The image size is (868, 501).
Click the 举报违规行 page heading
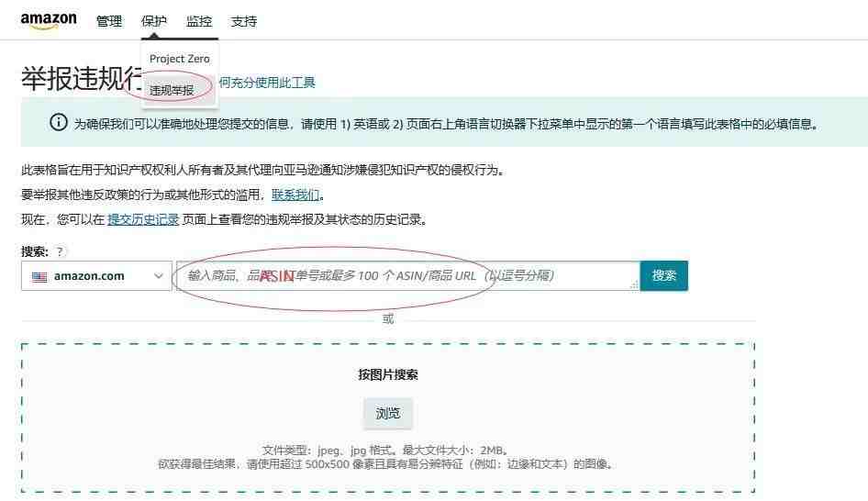(82, 78)
